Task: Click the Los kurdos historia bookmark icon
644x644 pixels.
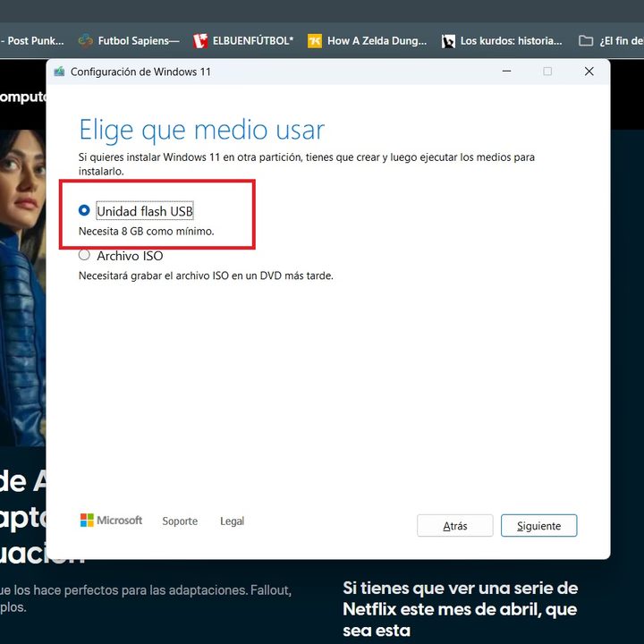Action: point(448,40)
